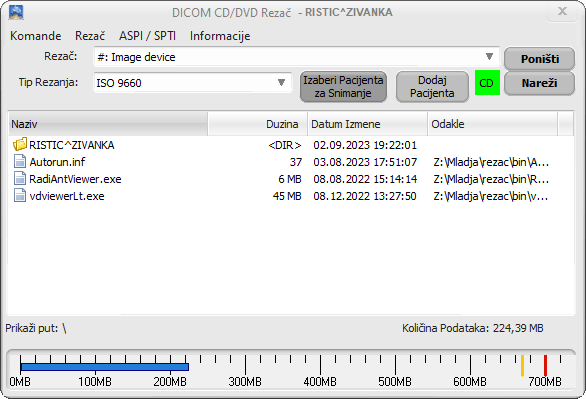Open the ASPI / SPTI menu
Viewport: 586px width, 399px height.
[147, 36]
